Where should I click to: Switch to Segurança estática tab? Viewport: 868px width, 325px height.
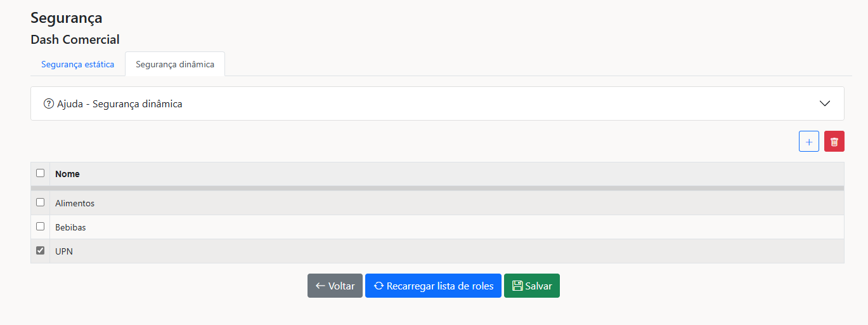pyautogui.click(x=77, y=64)
